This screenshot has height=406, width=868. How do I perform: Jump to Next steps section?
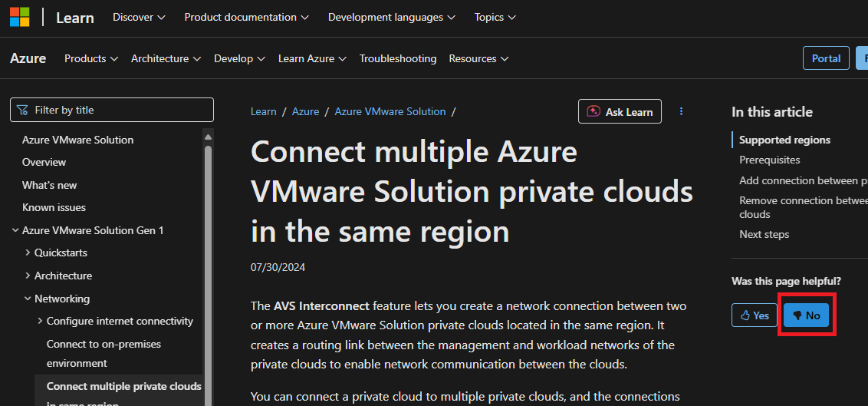(764, 234)
